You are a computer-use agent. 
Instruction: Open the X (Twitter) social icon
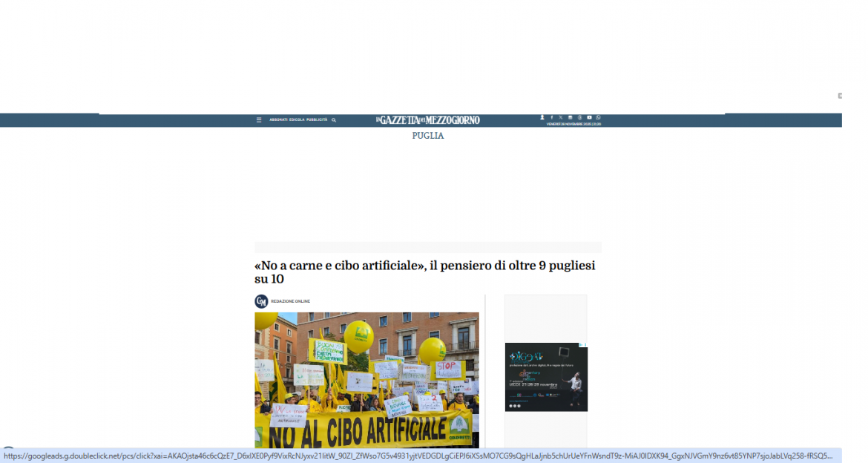[561, 117]
